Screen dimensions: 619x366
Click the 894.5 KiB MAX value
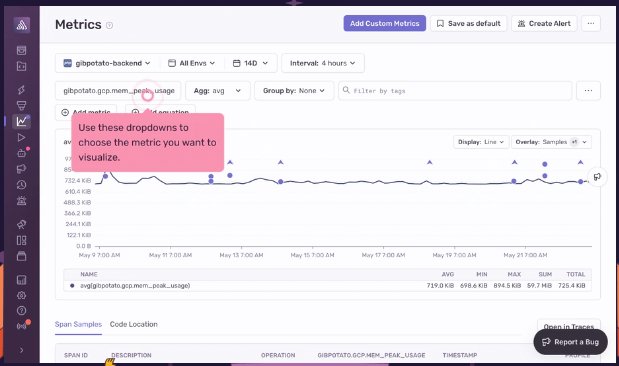[x=507, y=285]
